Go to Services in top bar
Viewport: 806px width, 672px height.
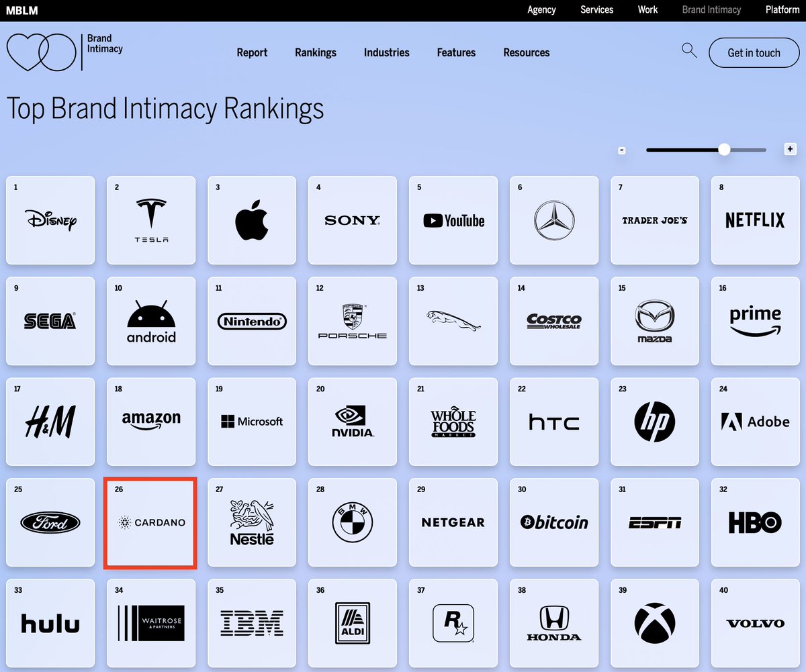pos(597,9)
